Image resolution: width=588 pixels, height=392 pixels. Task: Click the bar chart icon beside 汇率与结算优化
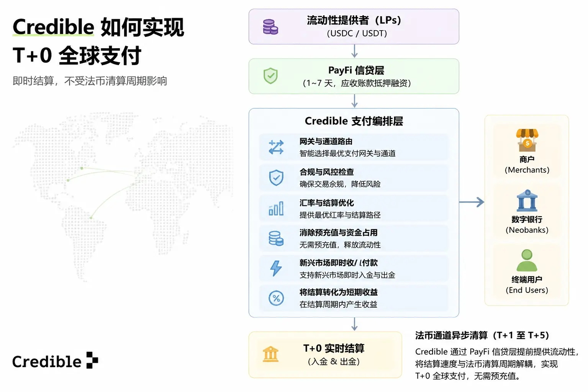coord(276,208)
